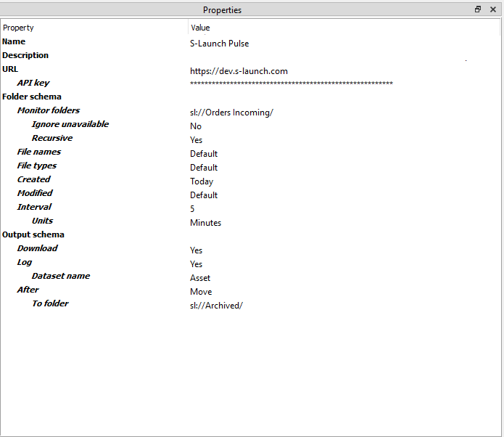Click the masked API key value
The height and width of the screenshot is (437, 504).
[x=292, y=83]
